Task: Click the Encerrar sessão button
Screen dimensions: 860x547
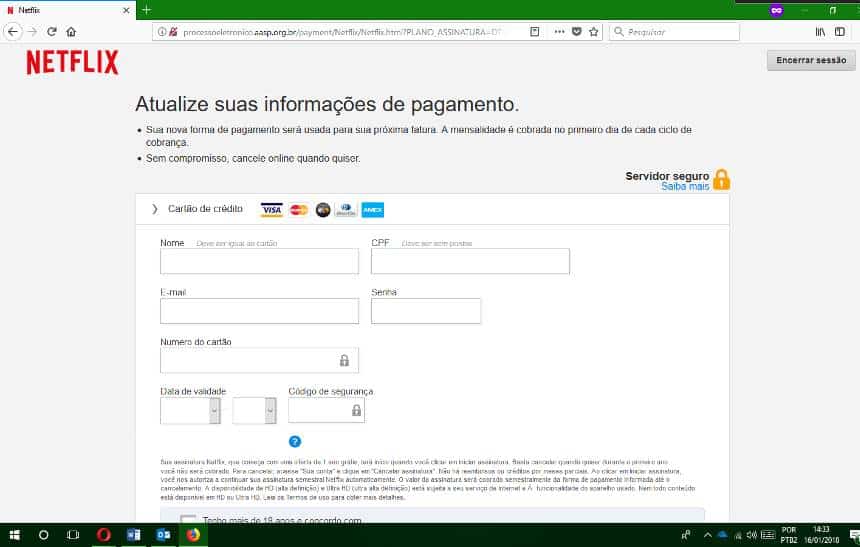Action: 811,60
